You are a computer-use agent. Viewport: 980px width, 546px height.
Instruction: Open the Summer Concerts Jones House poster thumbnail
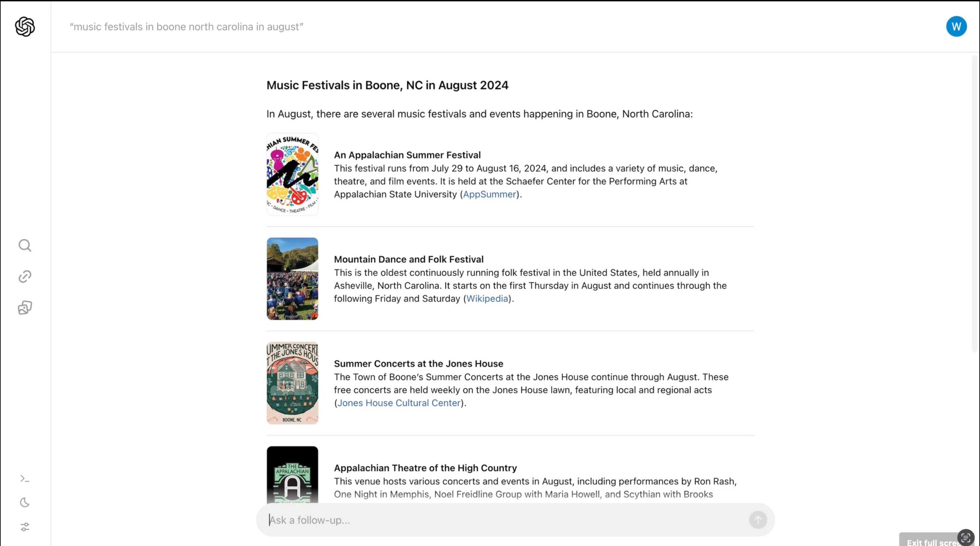click(x=292, y=383)
